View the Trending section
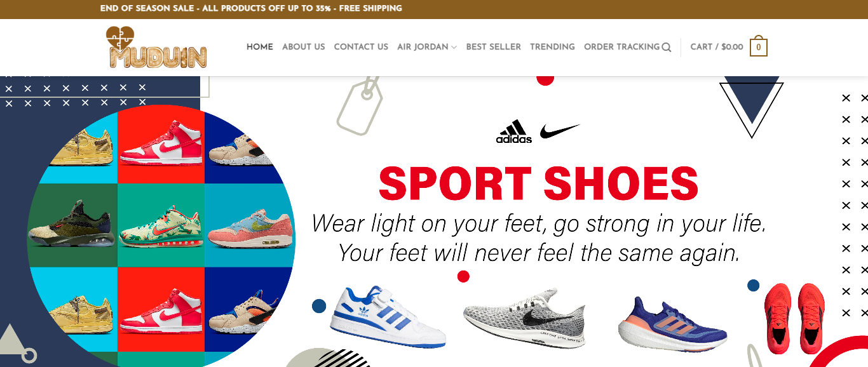The image size is (868, 367). pyautogui.click(x=552, y=47)
